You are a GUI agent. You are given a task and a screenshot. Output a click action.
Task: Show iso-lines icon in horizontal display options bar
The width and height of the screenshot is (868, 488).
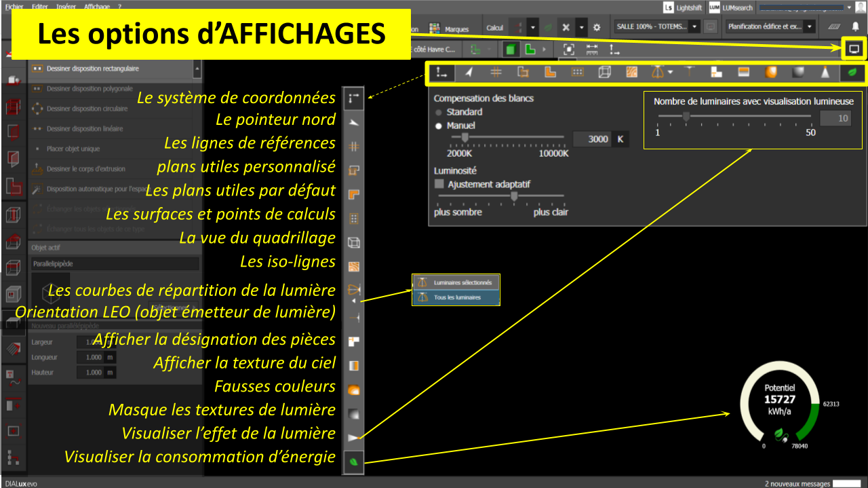pos(631,73)
